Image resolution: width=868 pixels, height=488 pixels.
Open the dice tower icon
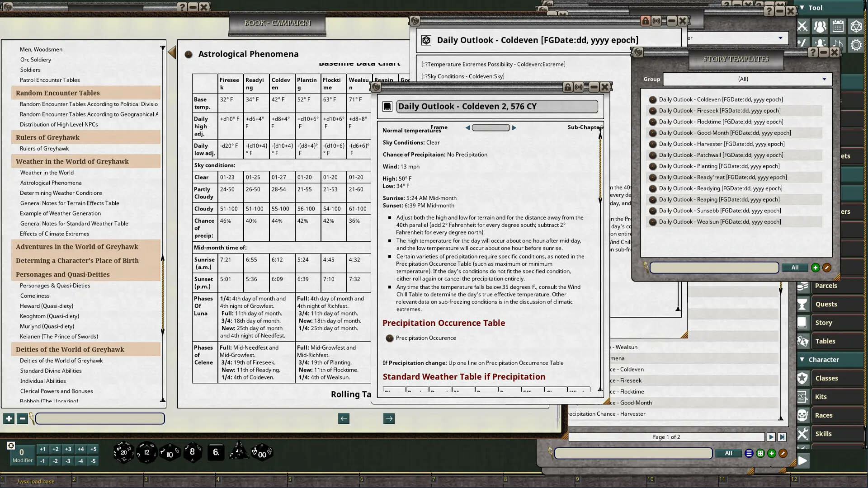(x=856, y=26)
